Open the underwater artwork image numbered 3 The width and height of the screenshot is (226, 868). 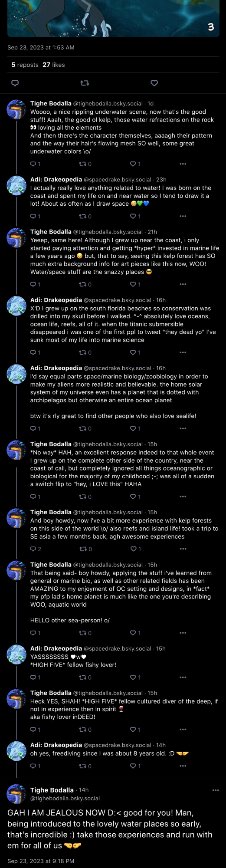coord(113,18)
